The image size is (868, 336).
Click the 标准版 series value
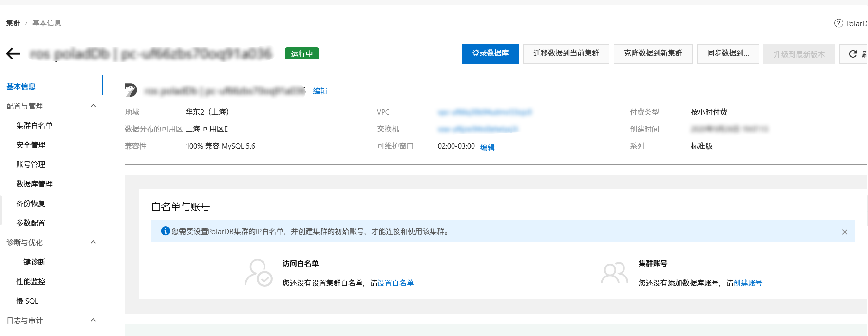click(x=701, y=146)
